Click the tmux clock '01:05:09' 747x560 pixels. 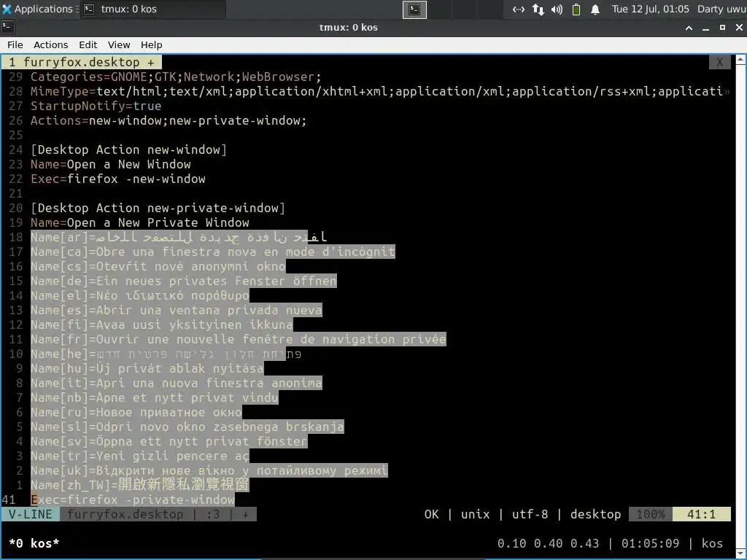click(650, 543)
